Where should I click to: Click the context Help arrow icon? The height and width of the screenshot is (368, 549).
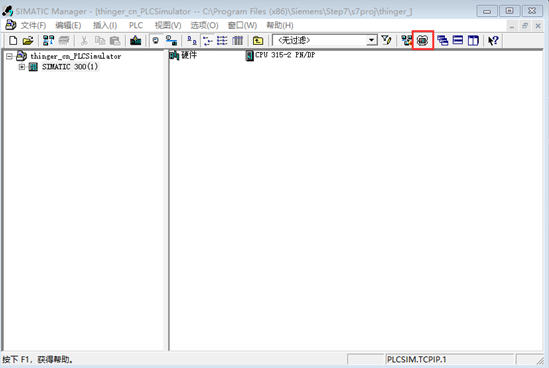click(493, 41)
